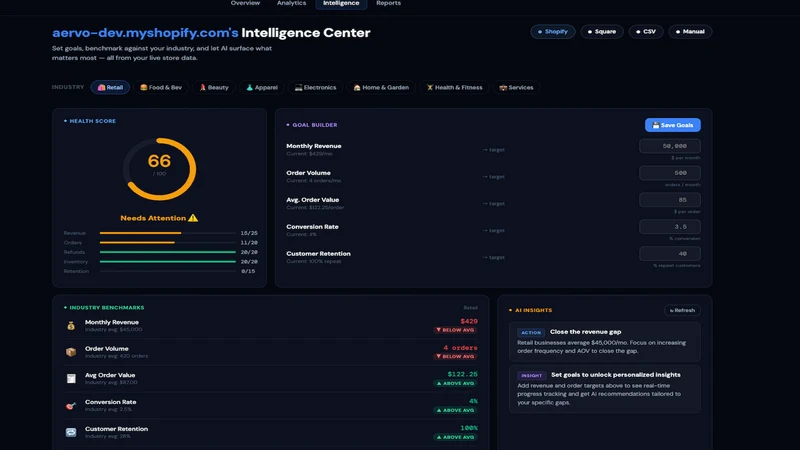This screenshot has width=800, height=450.
Task: Select the Intelligence tab
Action: pyautogui.click(x=341, y=4)
